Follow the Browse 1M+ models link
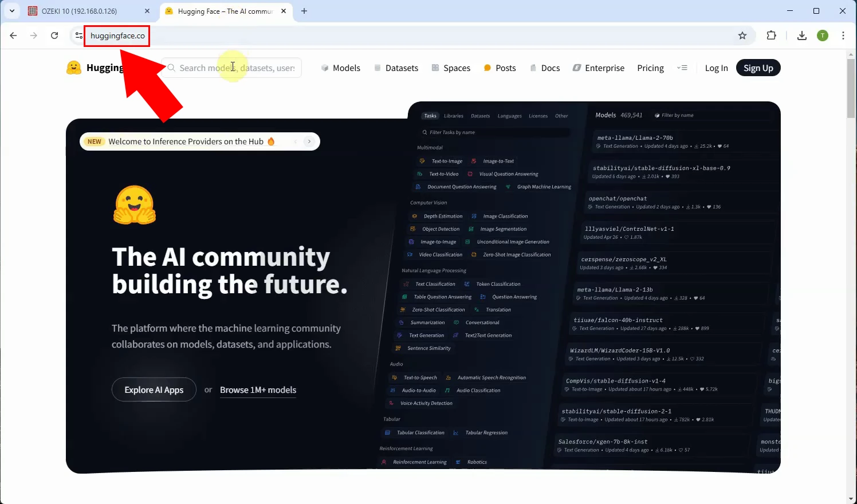Image resolution: width=857 pixels, height=504 pixels. coord(258,390)
